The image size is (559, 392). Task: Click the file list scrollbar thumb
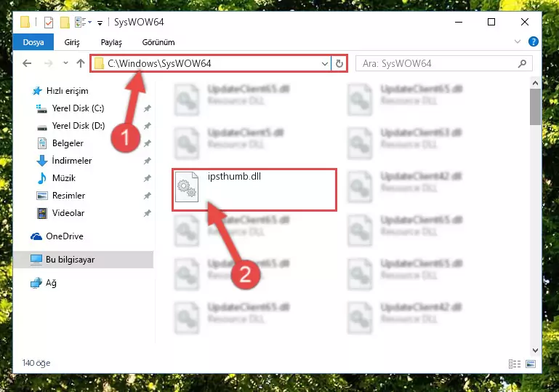[535, 107]
